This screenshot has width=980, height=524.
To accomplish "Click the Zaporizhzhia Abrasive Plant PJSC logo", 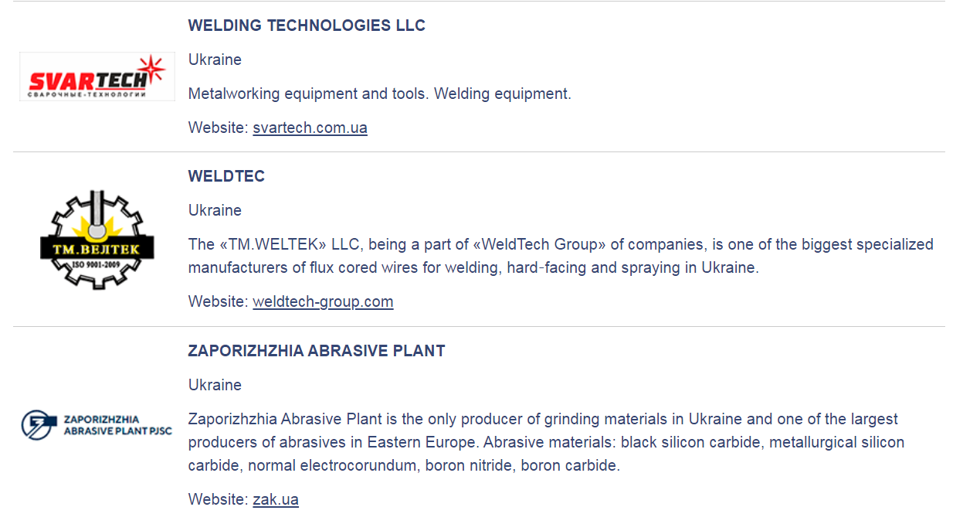I will [x=97, y=424].
